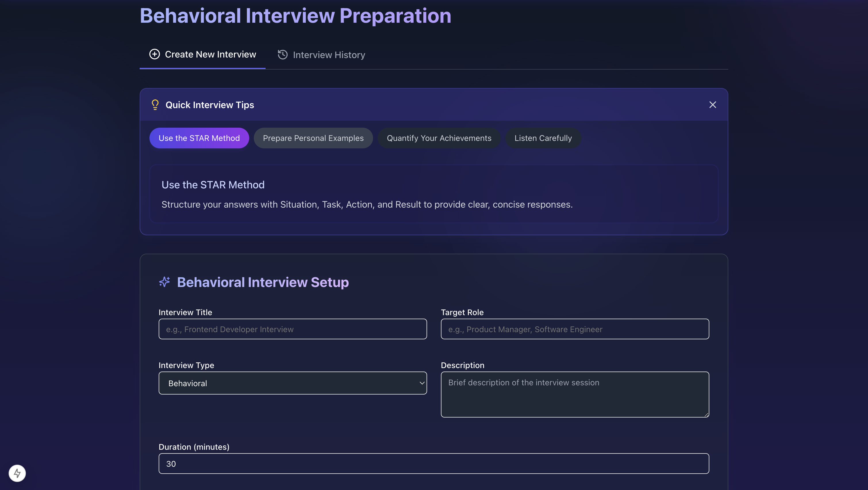
Task: Click the lightning bolt icon at bottom left
Action: coord(17,473)
